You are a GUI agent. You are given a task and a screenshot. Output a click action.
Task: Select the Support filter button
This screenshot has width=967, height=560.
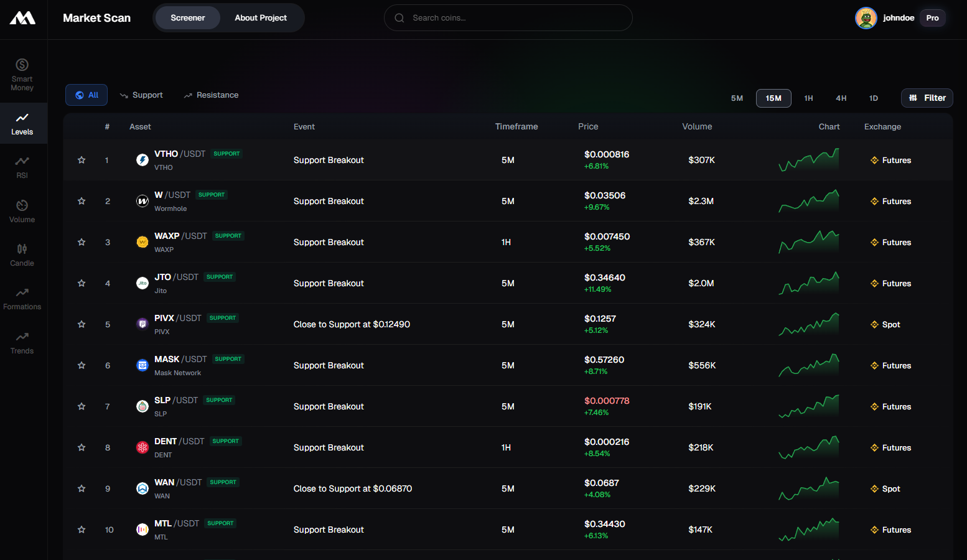coord(141,95)
